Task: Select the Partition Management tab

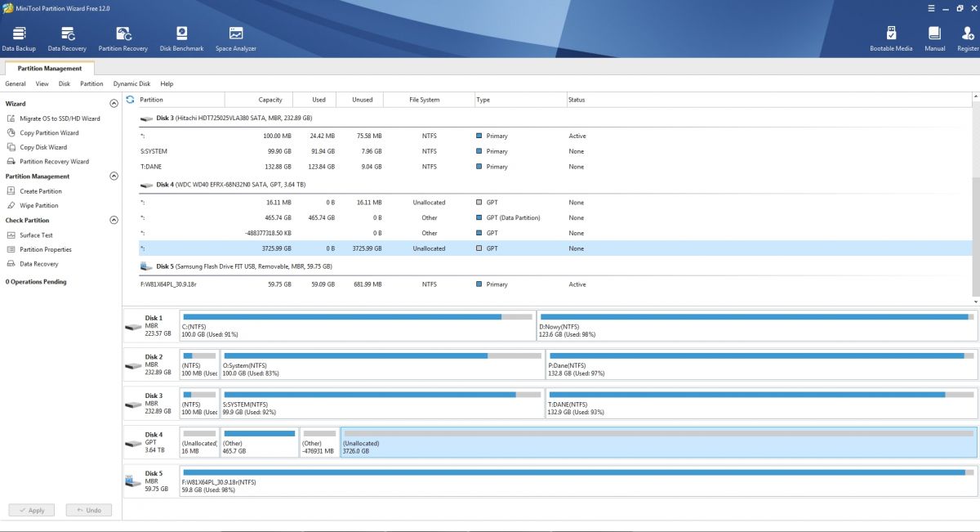Action: [x=50, y=69]
